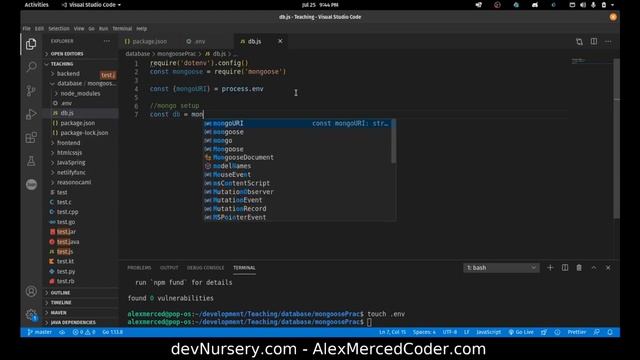Select mongoose autocomplete suggestion
Image resolution: width=640 pixels, height=360 pixels.
297,132
